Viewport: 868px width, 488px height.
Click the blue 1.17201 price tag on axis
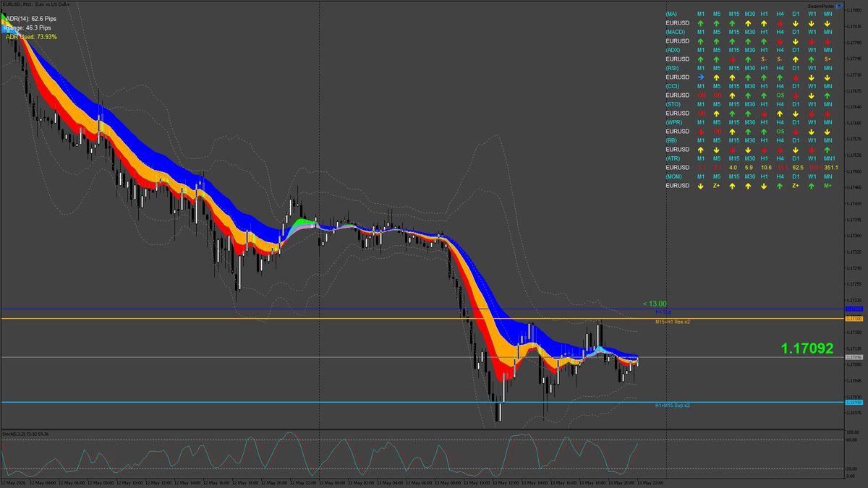coord(854,309)
